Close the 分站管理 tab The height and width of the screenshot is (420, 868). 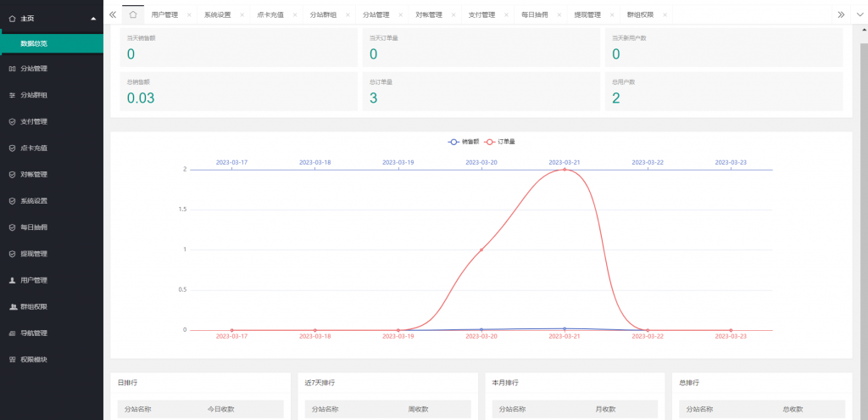pyautogui.click(x=400, y=15)
